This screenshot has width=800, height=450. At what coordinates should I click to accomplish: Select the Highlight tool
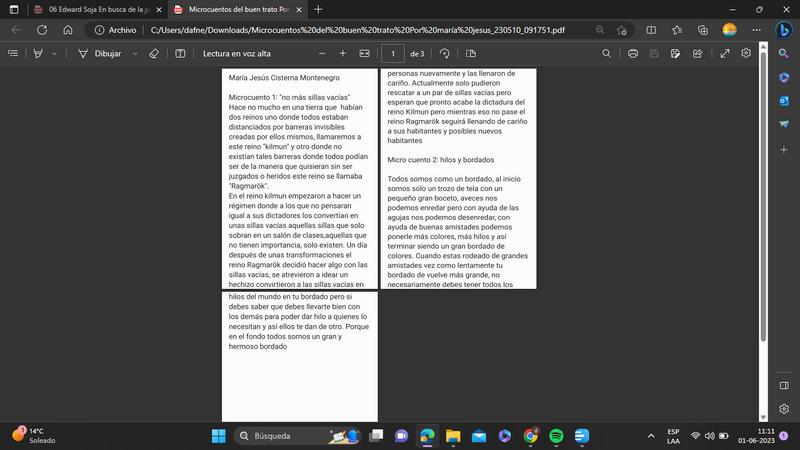[x=38, y=53]
